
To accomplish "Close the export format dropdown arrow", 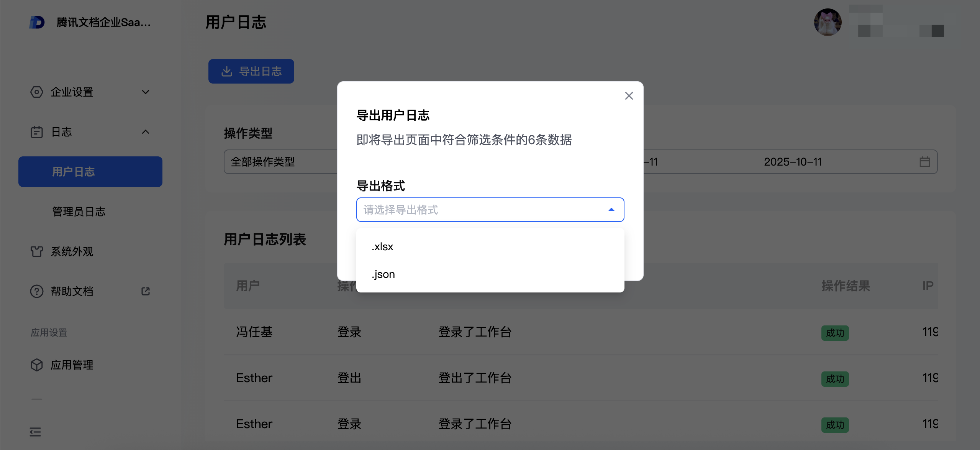I will point(611,210).
